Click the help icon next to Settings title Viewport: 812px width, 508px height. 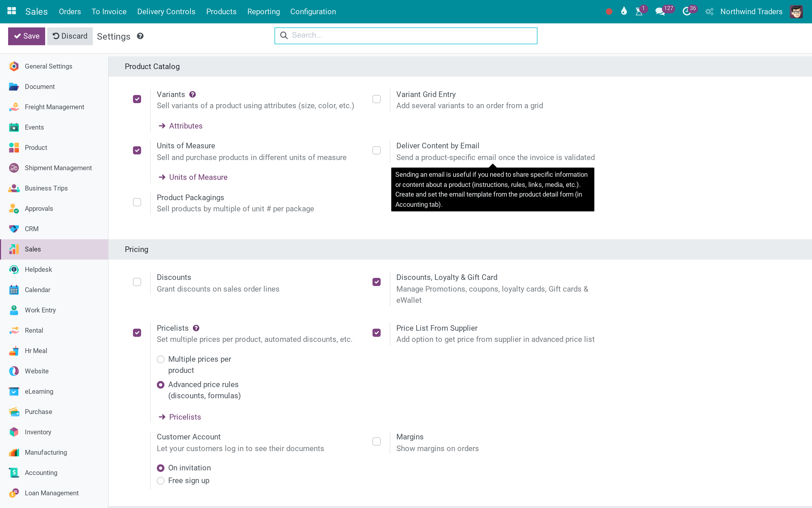140,36
